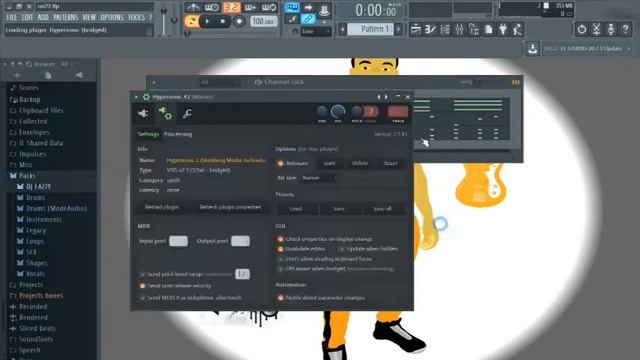This screenshot has height=360, width=640.
Task: Click the Reset button in Options
Action: point(391,163)
